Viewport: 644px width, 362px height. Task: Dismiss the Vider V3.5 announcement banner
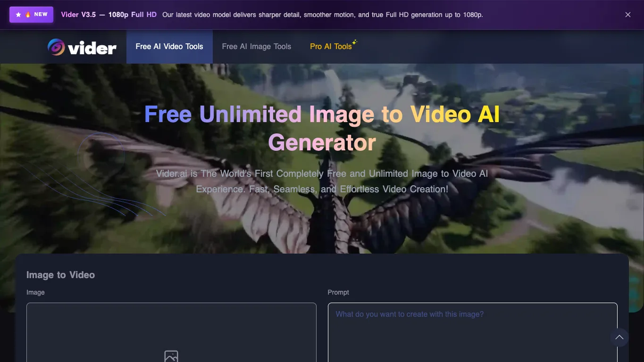coord(628,15)
